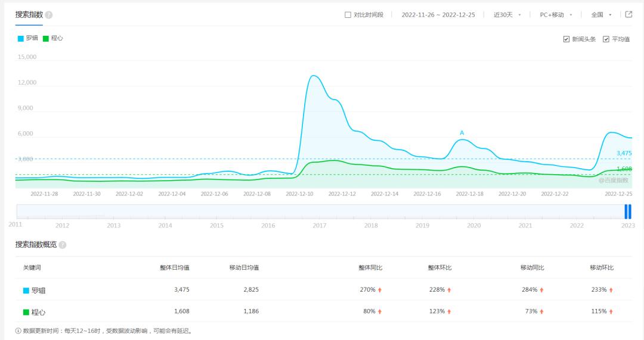The width and height of the screenshot is (644, 340).
Task: Expand the PC+移动 device dropdown
Action: tap(556, 15)
